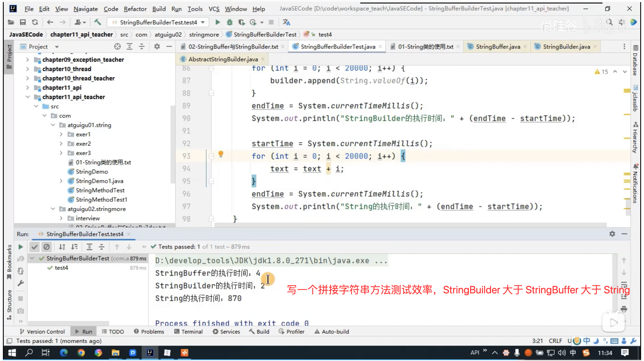Collapse the atguigu01.string package
The width and height of the screenshot is (644, 361).
[x=53, y=125]
